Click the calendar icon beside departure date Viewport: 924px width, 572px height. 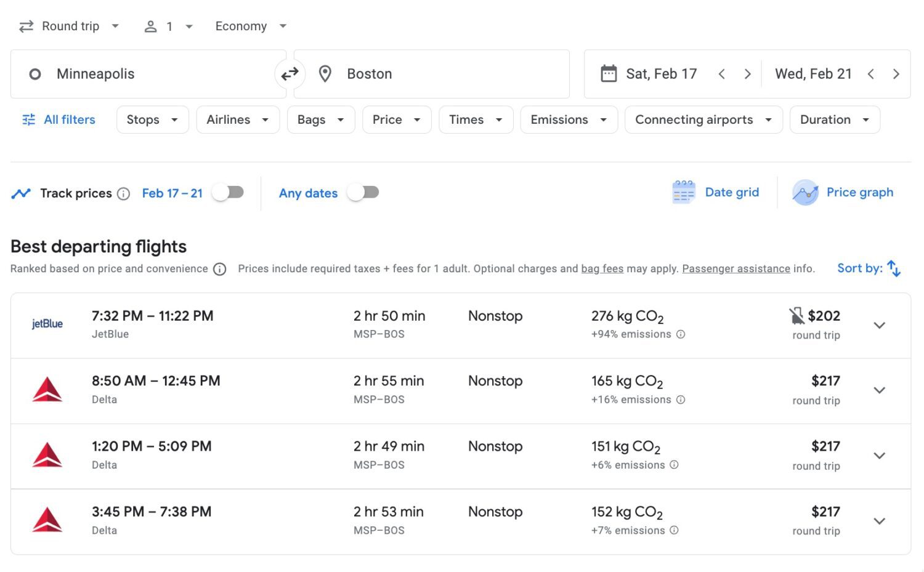click(x=609, y=73)
